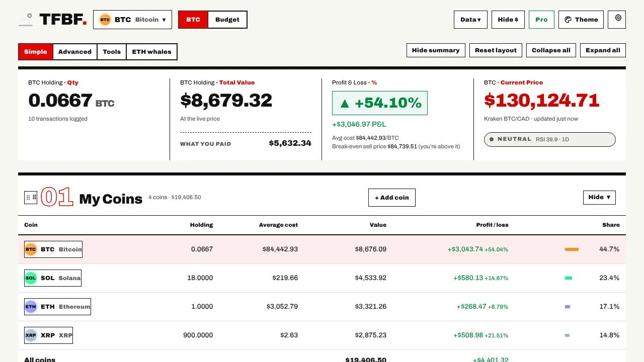Click the ETH value $3,321.26
This screenshot has width=644, height=362.
tap(371, 307)
